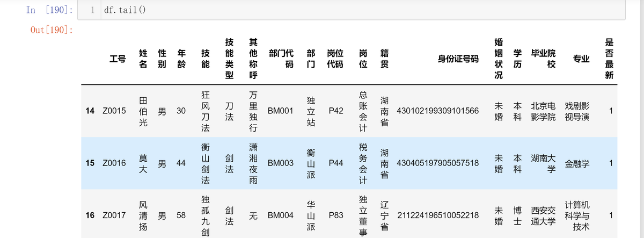Click department code BM001
This screenshot has height=238, width=644.
[x=280, y=111]
